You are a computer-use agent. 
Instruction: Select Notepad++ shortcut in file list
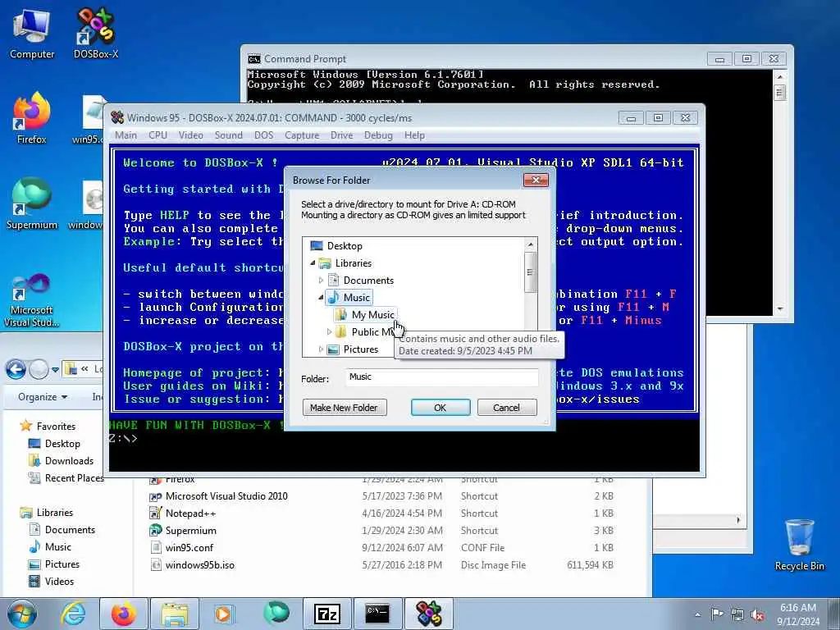(190, 514)
